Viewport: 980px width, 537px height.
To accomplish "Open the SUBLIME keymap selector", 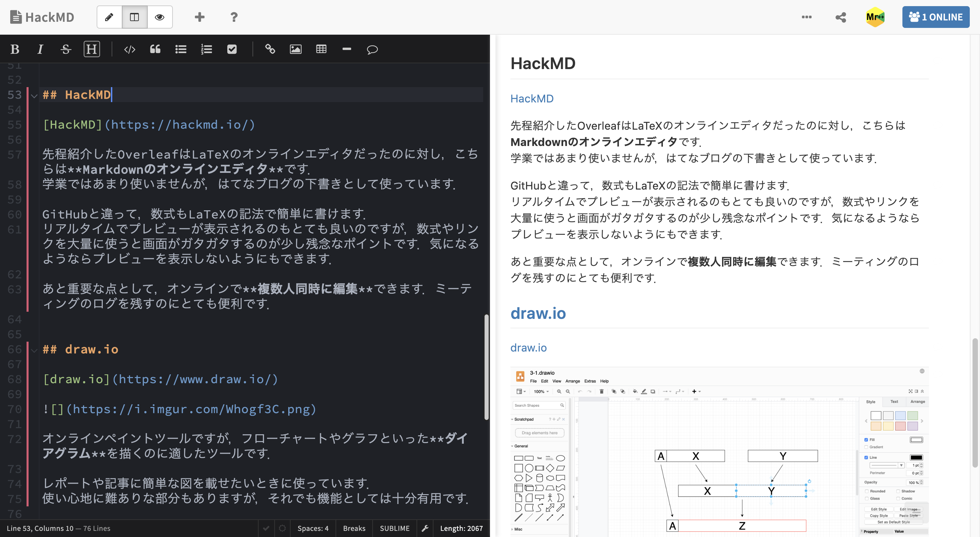I will (x=394, y=528).
